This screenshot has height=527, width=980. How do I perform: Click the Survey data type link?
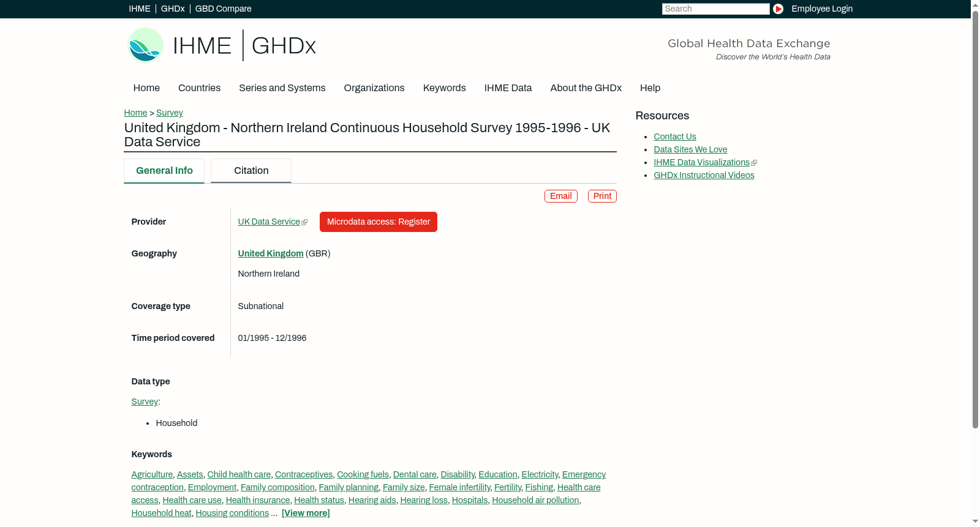coord(145,402)
